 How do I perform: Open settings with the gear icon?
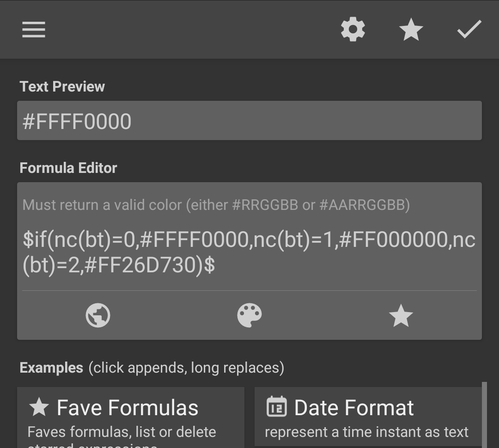[x=353, y=30]
